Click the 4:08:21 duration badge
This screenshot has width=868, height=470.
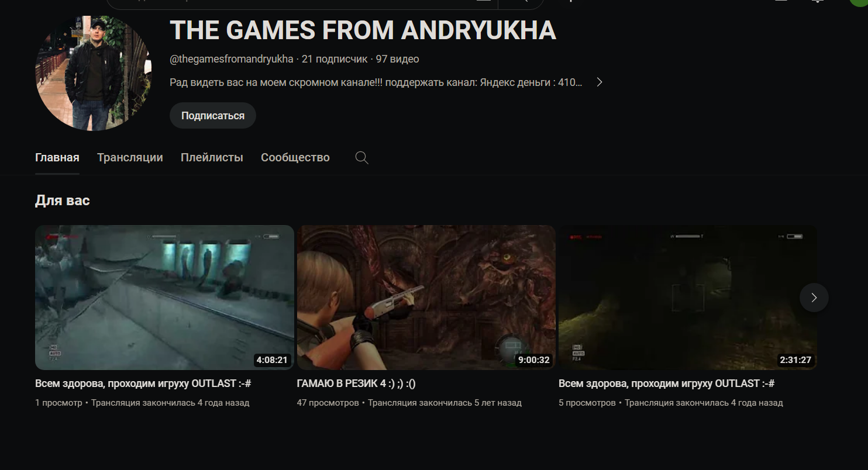point(272,360)
